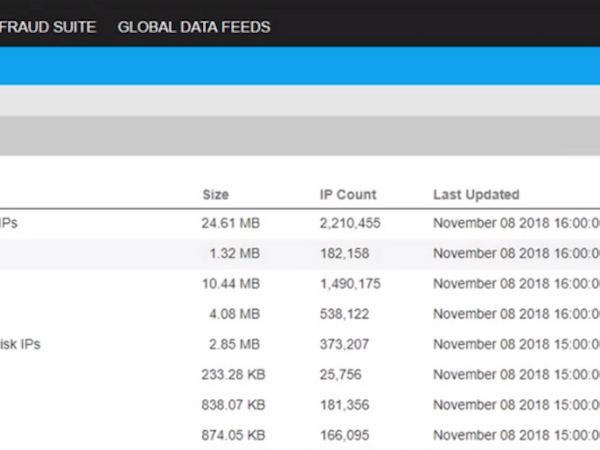This screenshot has height=450, width=600.
Task: Open the Global Data Feeds menu
Action: pos(194,27)
